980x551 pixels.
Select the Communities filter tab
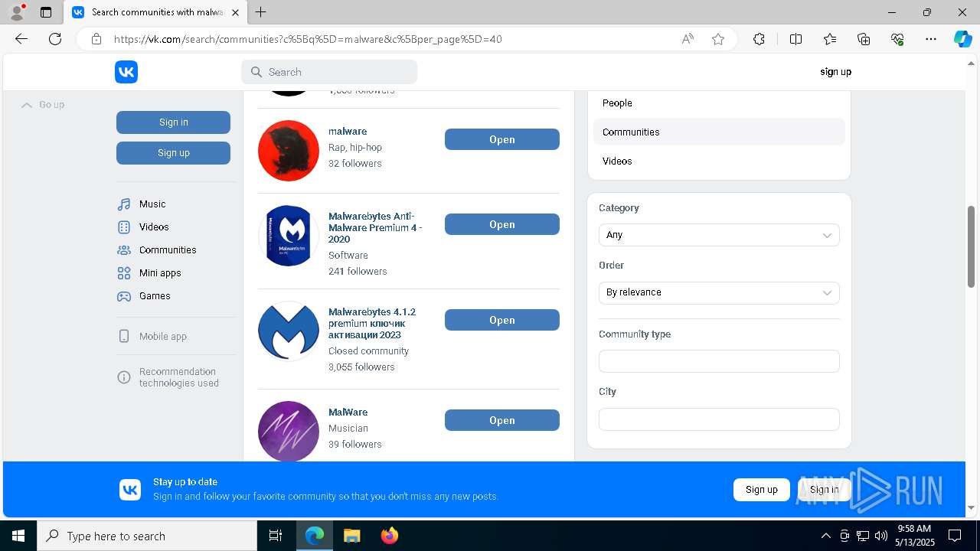click(x=719, y=132)
